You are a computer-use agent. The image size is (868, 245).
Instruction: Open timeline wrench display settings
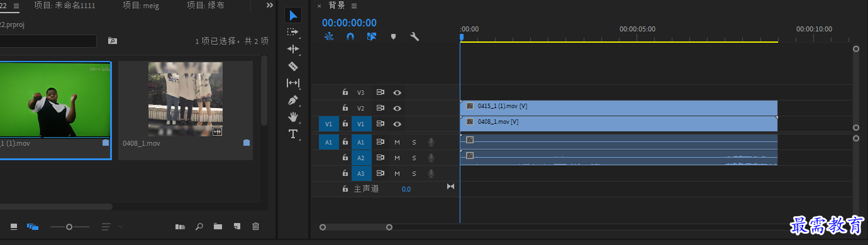click(415, 36)
